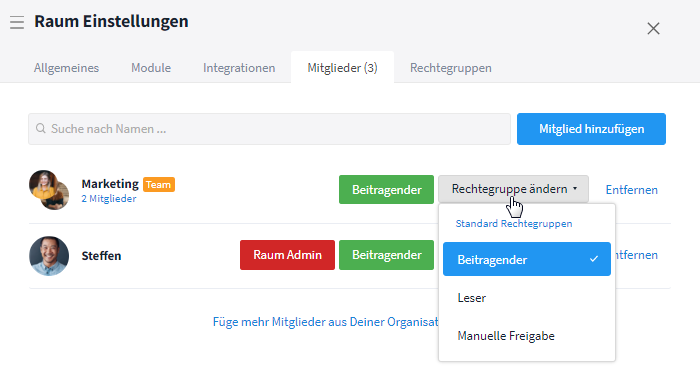Screen dimensions: 700x373
Task: Pick Manuelle Freigabe from the dropdown
Action: pyautogui.click(x=527, y=336)
